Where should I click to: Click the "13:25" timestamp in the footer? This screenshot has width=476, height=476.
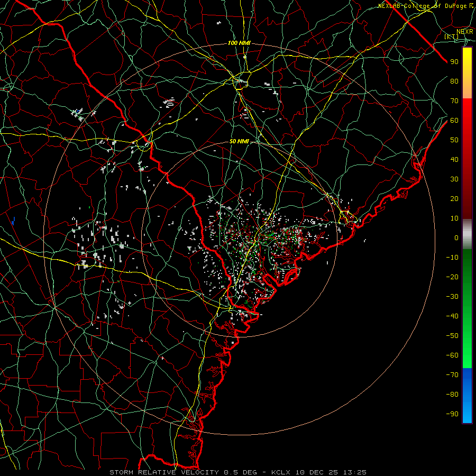tap(355, 472)
